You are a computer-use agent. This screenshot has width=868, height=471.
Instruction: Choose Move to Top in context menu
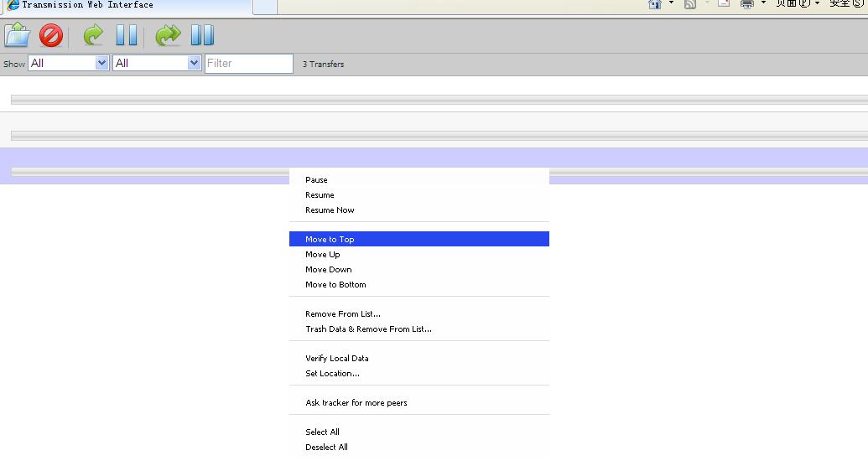[x=419, y=239]
